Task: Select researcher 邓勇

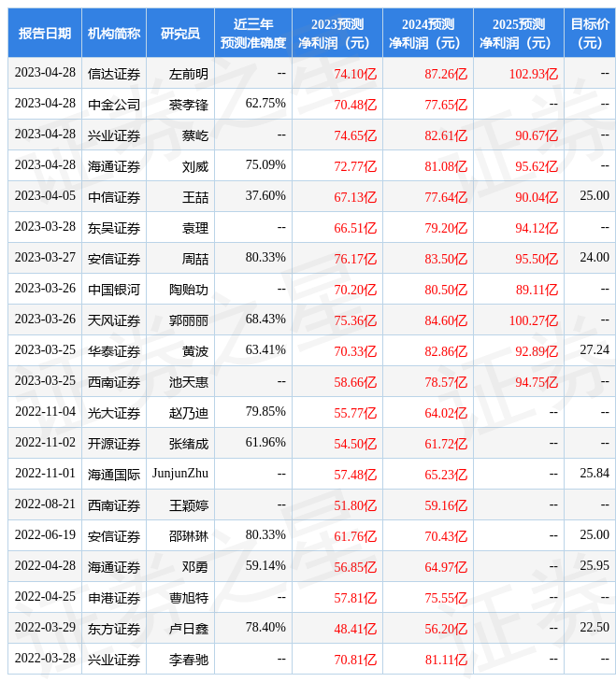Action: [195, 568]
